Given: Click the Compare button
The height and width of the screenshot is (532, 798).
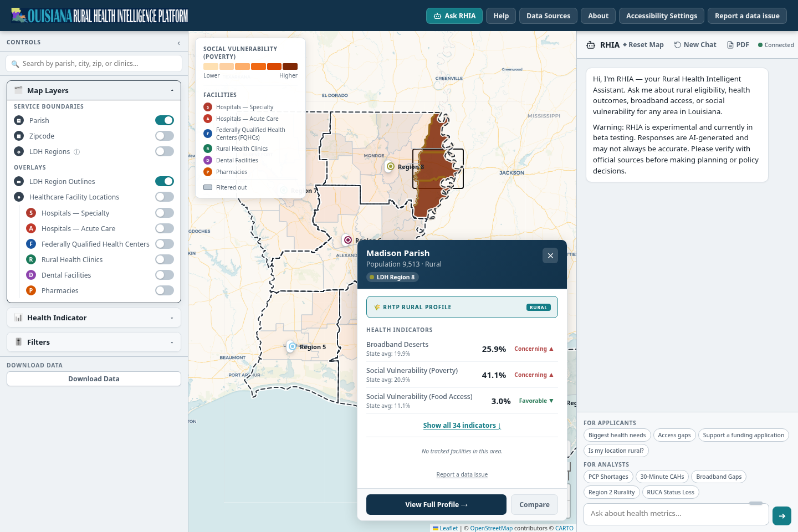Looking at the screenshot, I should (x=534, y=505).
